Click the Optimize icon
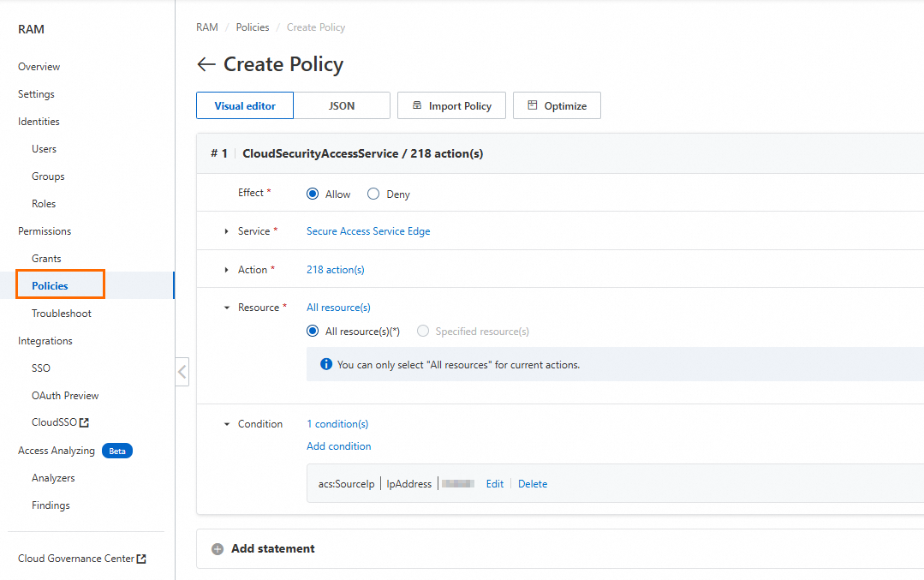The image size is (924, 580). point(533,105)
